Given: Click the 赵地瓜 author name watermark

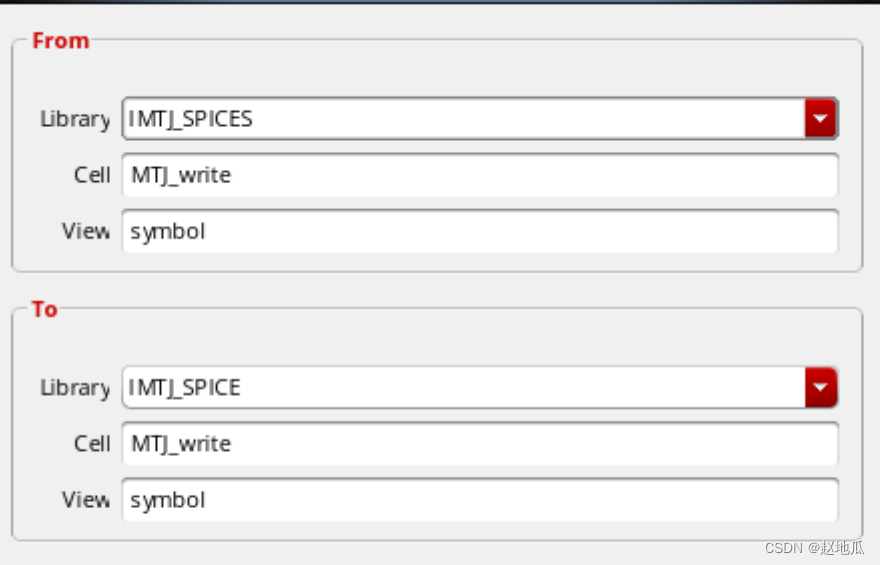Looking at the screenshot, I should coord(843,547).
